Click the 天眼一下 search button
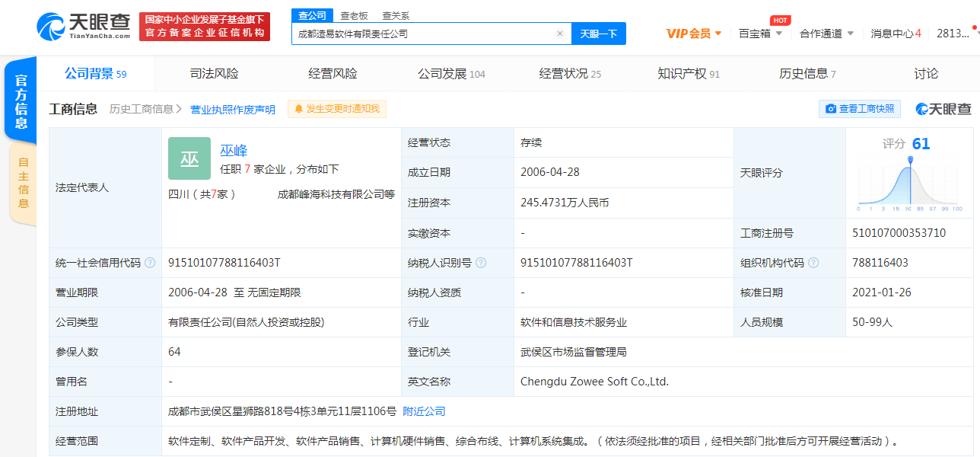This screenshot has height=457, width=980. 599,34
